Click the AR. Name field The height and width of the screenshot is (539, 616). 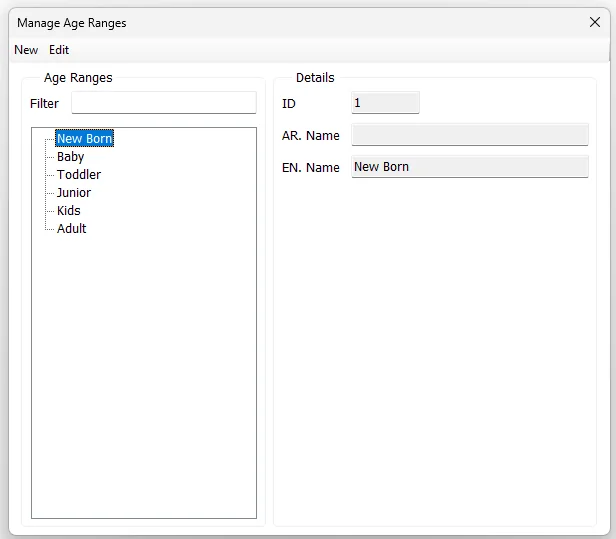pos(470,135)
